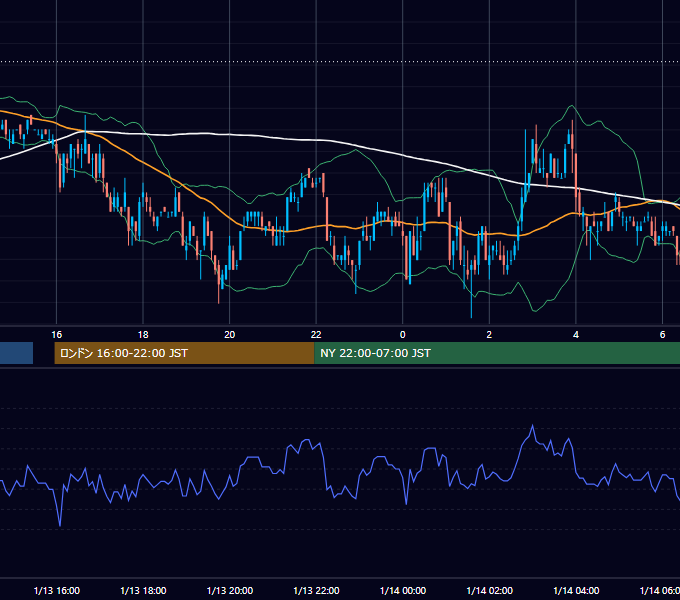Image resolution: width=680 pixels, height=600 pixels.
Task: Click the 16 hour label on price chart axis
Action: coord(56,335)
